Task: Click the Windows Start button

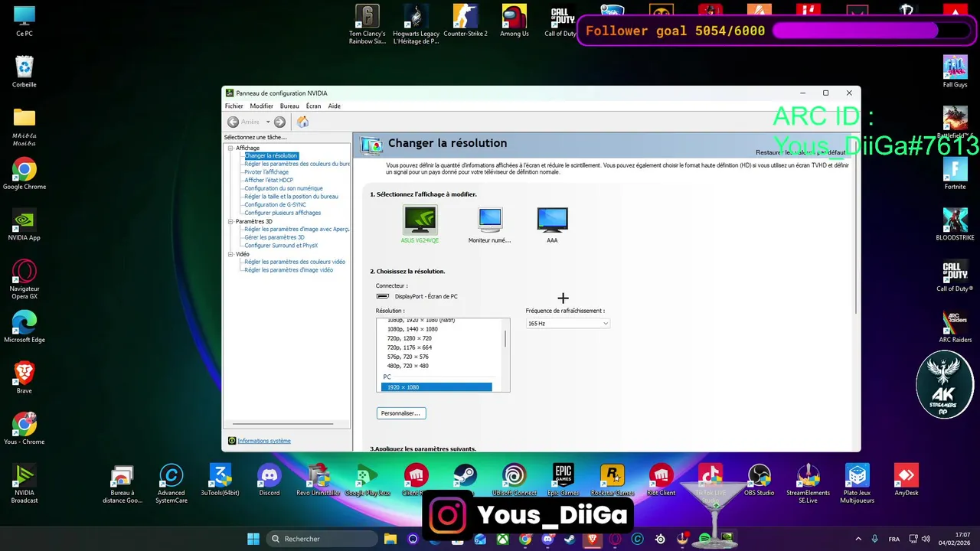Action: coord(253,539)
